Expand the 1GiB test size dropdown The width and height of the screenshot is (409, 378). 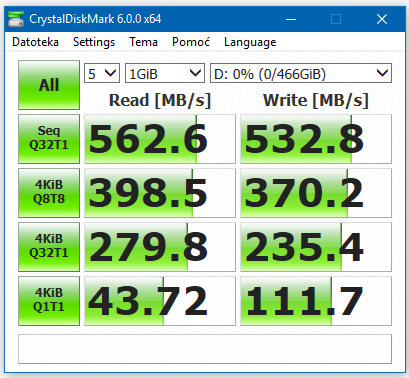click(165, 73)
